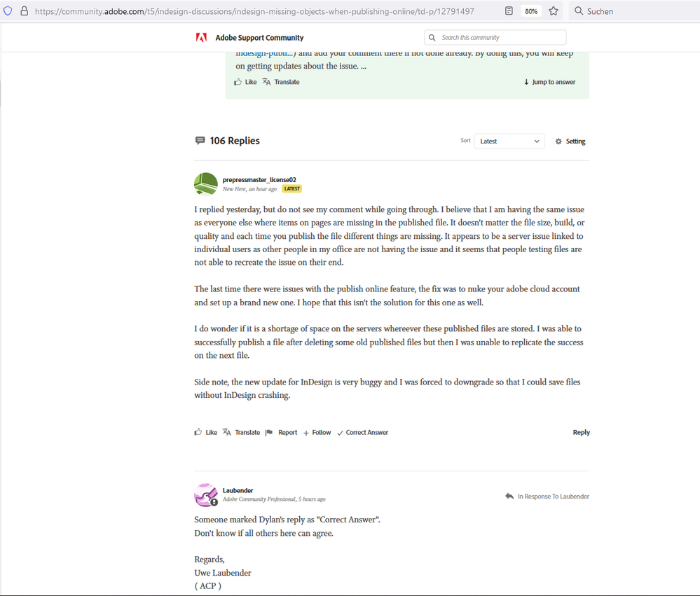Click the padlock site security icon

coord(25,11)
